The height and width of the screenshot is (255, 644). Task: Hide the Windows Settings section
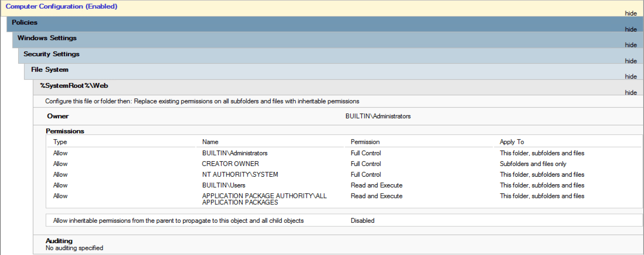click(x=631, y=45)
